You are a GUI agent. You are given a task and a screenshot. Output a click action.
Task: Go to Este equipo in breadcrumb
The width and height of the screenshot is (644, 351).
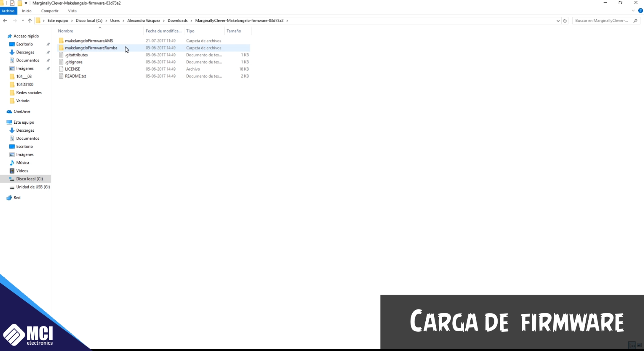click(x=58, y=21)
